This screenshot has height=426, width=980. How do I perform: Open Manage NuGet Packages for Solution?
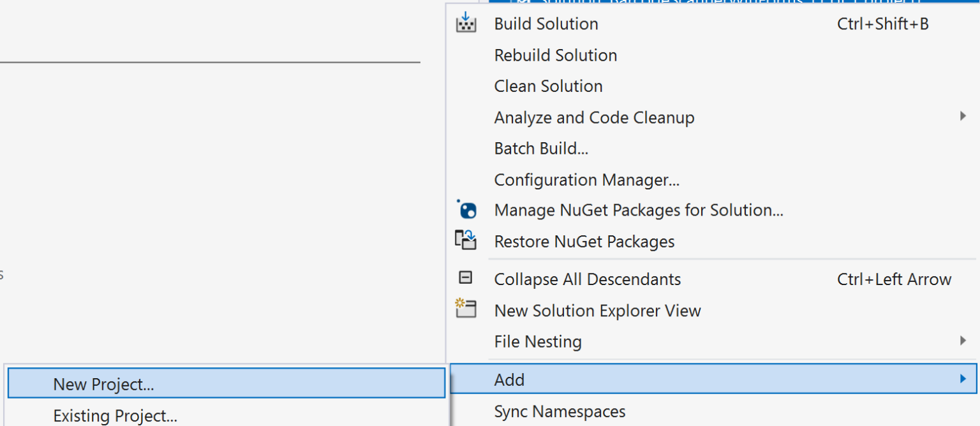(638, 210)
